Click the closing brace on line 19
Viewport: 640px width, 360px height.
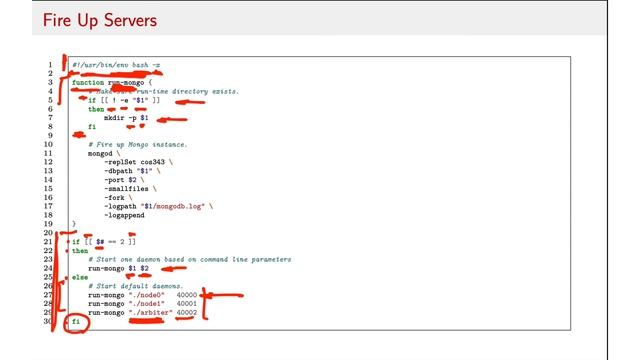[x=74, y=224]
